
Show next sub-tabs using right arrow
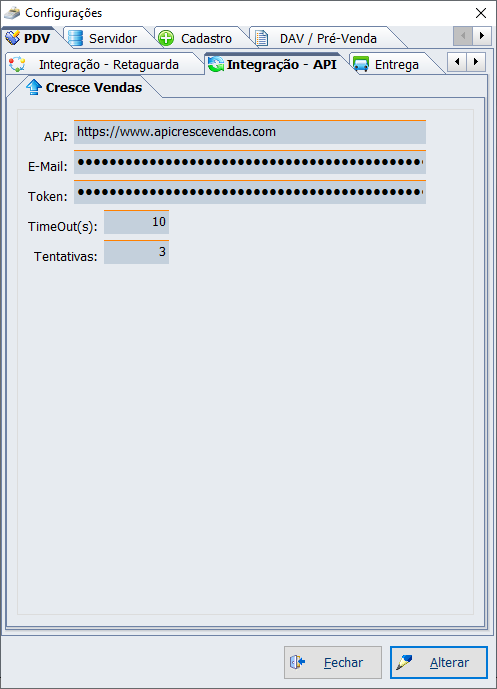[476, 62]
